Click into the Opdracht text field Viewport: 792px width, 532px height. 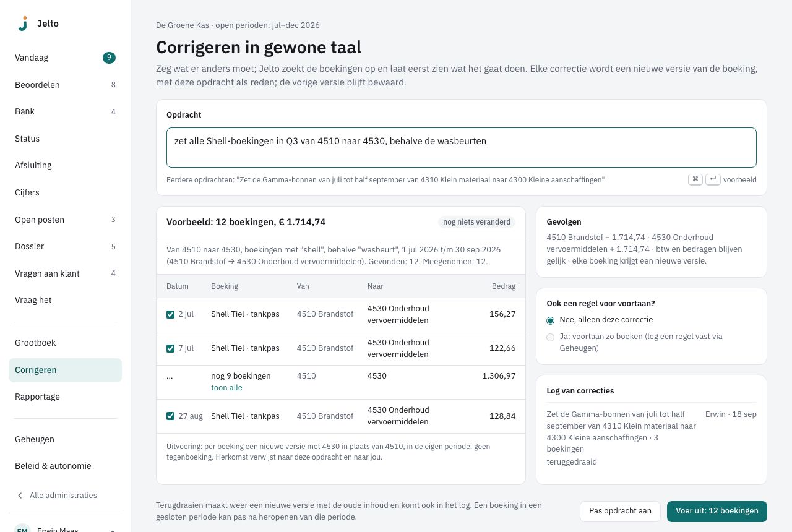pos(462,147)
